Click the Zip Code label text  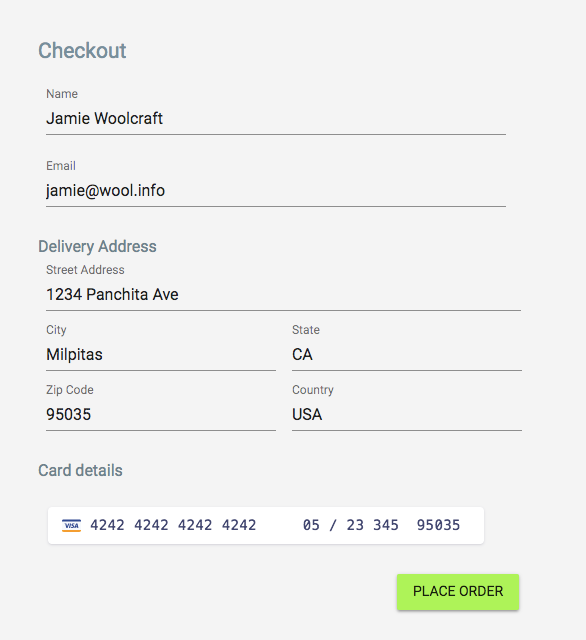70,390
